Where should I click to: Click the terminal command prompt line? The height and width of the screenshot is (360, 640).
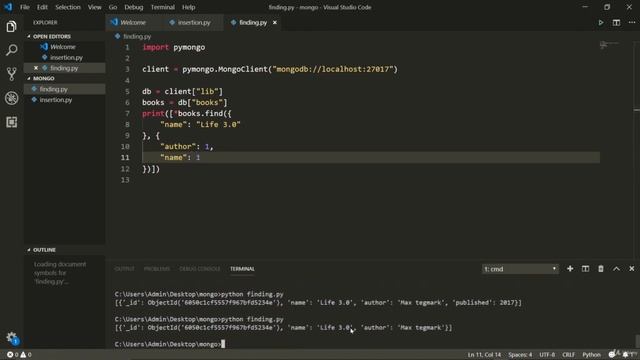(x=169, y=344)
